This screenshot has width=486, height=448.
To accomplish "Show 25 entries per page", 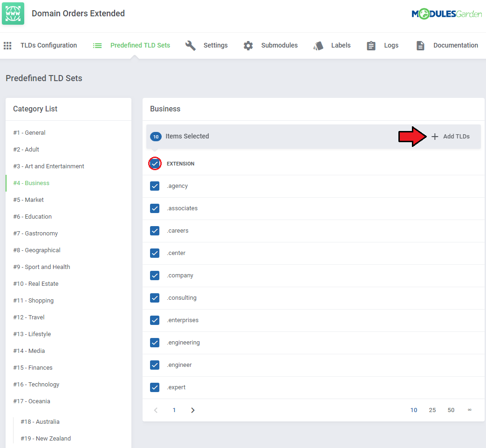I will [432, 410].
